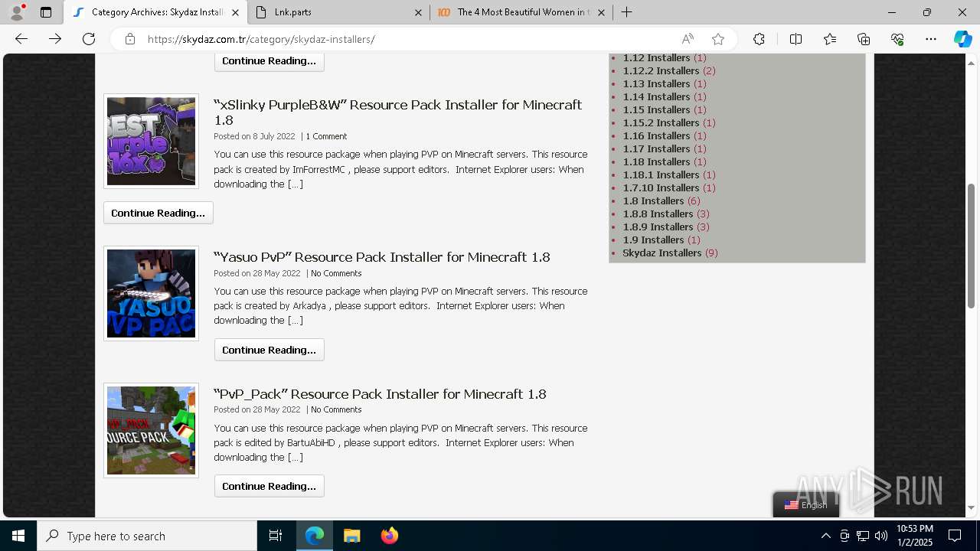Open 1.15.2 Installers category

pyautogui.click(x=661, y=122)
